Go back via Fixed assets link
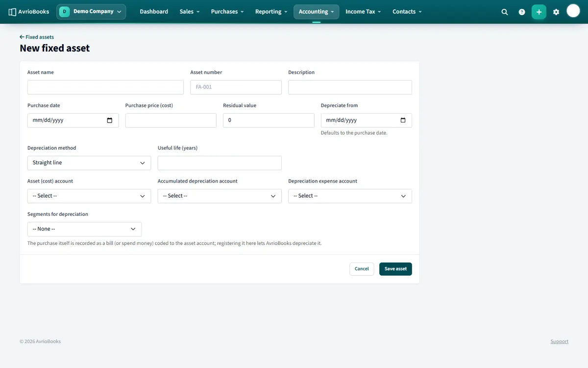 click(37, 37)
